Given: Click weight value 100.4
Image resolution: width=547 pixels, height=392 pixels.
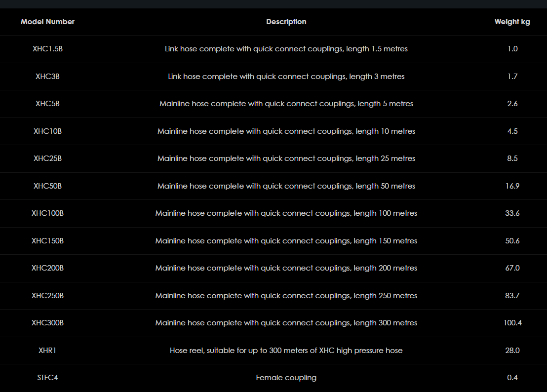Looking at the screenshot, I should tap(512, 323).
